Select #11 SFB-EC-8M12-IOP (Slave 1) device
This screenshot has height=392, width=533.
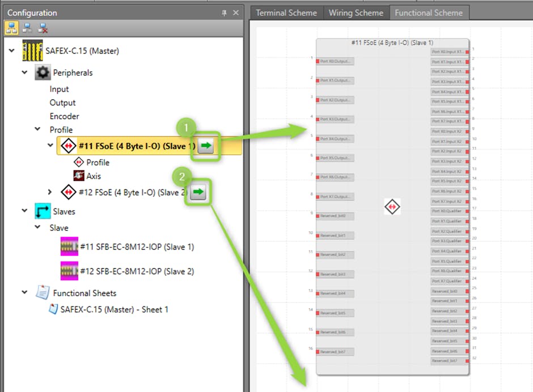pos(136,247)
